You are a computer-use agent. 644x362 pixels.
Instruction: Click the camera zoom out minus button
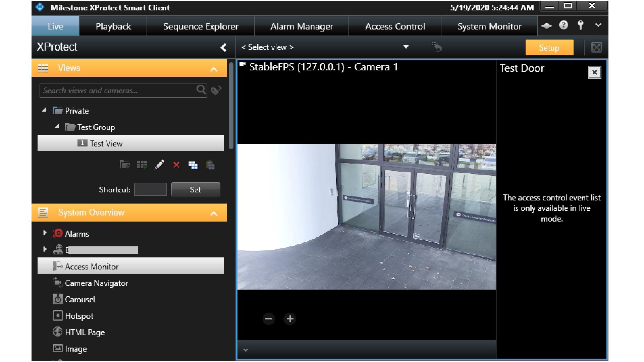tap(268, 319)
